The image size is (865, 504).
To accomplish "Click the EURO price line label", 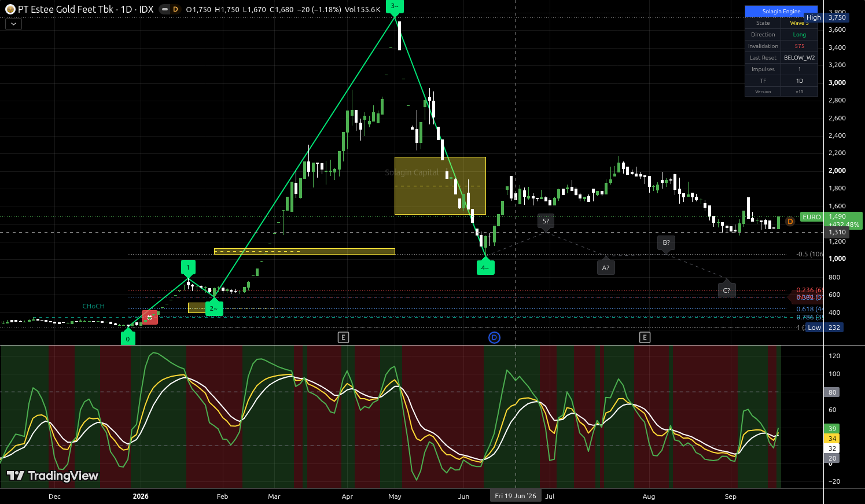I will tap(811, 217).
